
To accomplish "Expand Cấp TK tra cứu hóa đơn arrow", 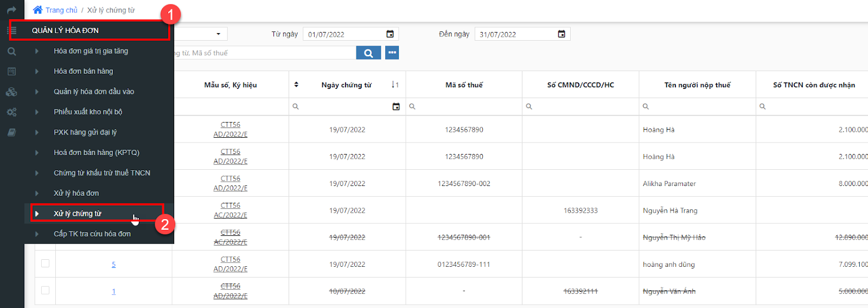I will click(37, 234).
